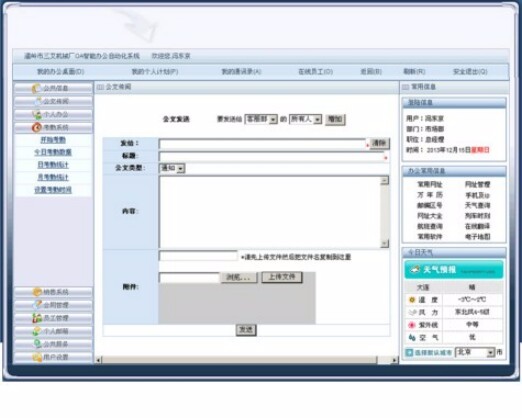
Task: Open the 公文传阅 sidebar section icon
Action: (x=39, y=101)
